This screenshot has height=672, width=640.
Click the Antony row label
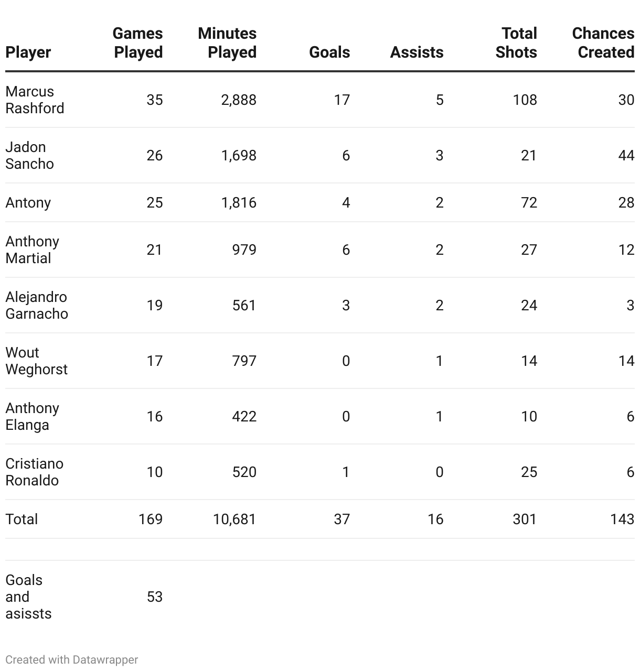28,202
